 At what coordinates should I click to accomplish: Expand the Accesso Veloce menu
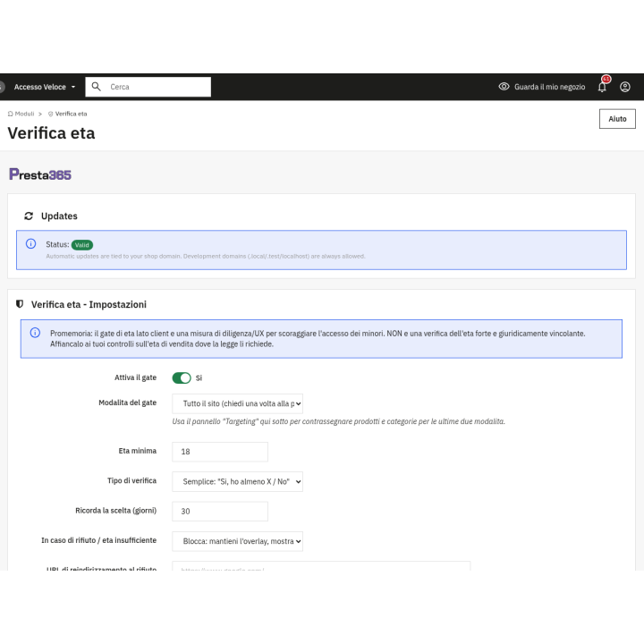pyautogui.click(x=45, y=87)
